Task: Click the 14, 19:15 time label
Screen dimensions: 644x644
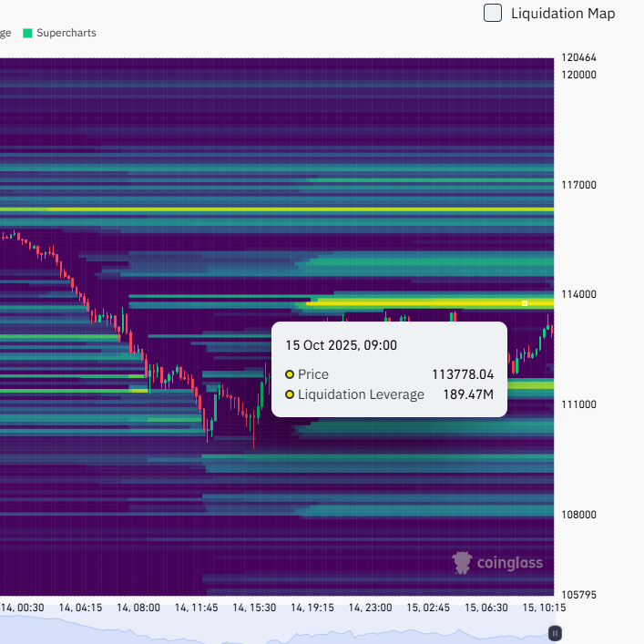Action: point(312,608)
